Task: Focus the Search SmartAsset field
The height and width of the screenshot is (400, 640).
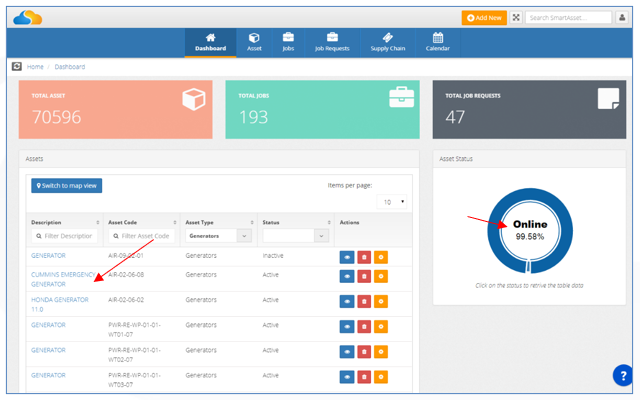Action: tap(569, 18)
